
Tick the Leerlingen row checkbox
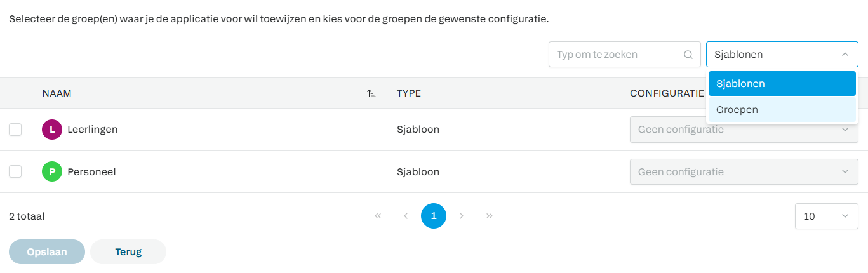(x=15, y=130)
